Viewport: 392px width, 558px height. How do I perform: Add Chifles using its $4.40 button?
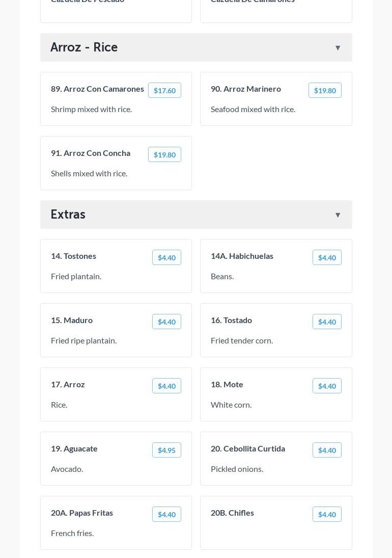click(x=327, y=515)
